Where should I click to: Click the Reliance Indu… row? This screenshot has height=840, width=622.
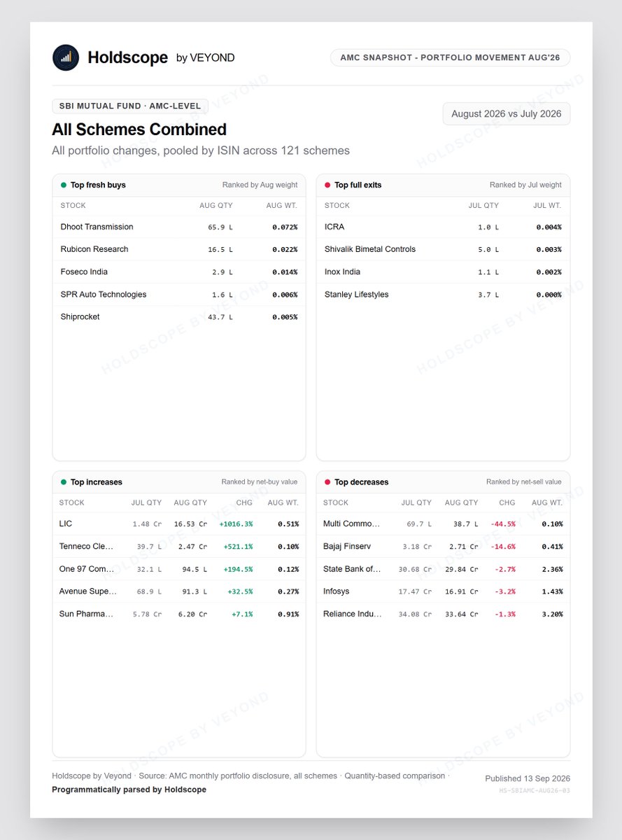click(443, 614)
